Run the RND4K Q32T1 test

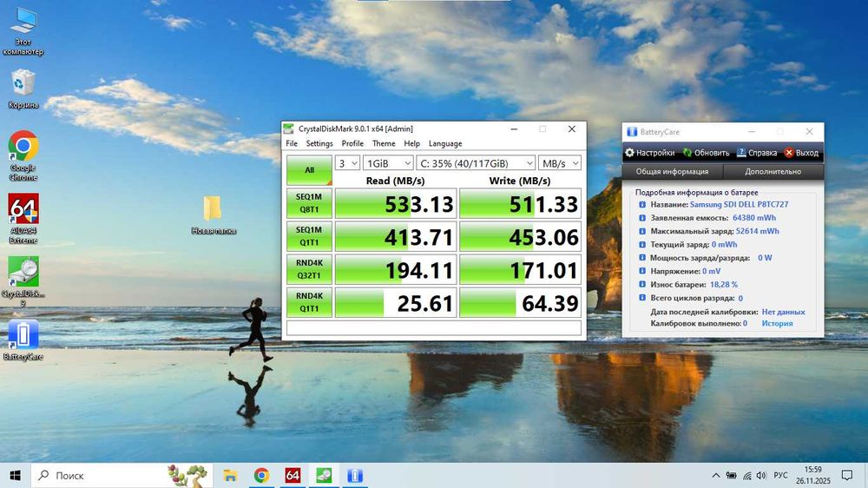click(310, 269)
